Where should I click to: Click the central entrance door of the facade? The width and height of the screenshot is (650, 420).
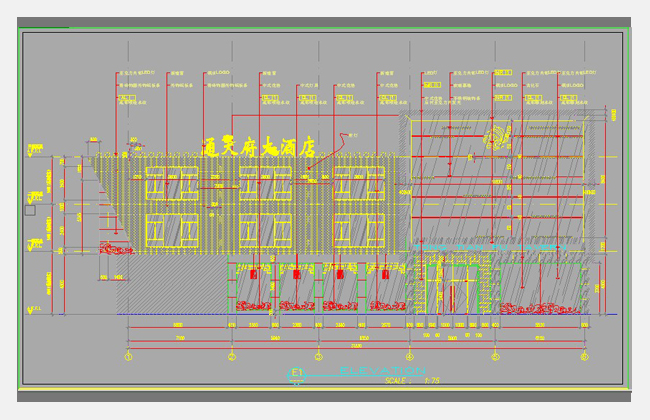452,289
